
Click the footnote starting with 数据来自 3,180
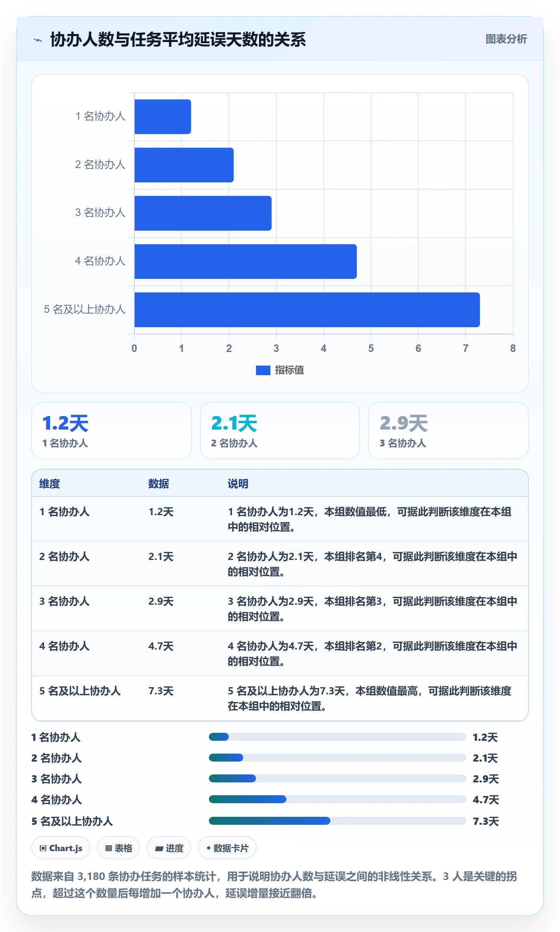tap(274, 884)
